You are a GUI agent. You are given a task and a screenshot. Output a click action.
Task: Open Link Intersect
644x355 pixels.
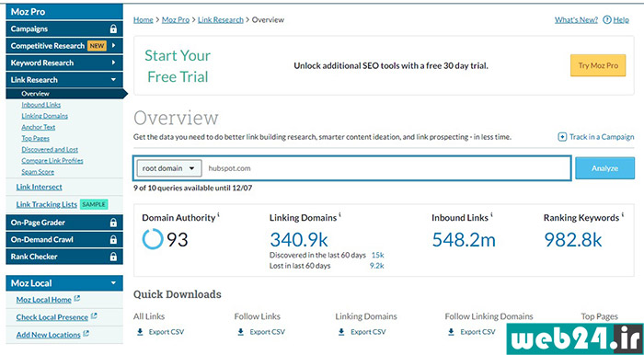[39, 187]
